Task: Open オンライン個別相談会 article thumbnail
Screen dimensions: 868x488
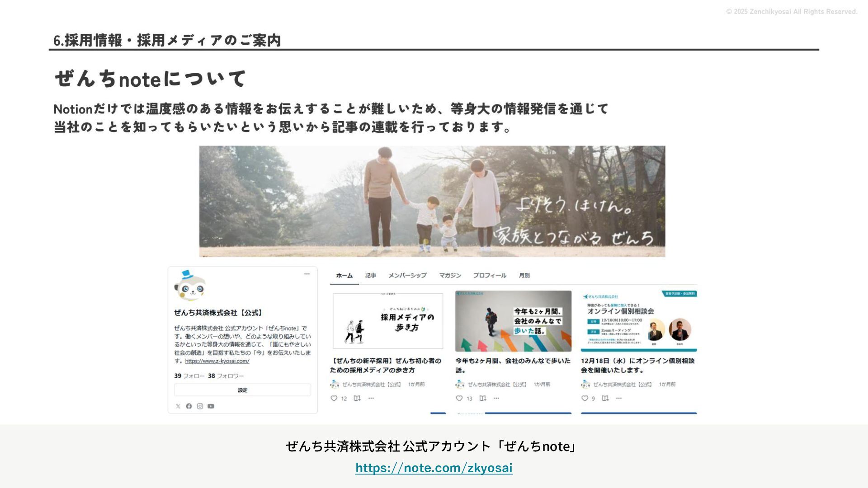Action: pos(639,321)
